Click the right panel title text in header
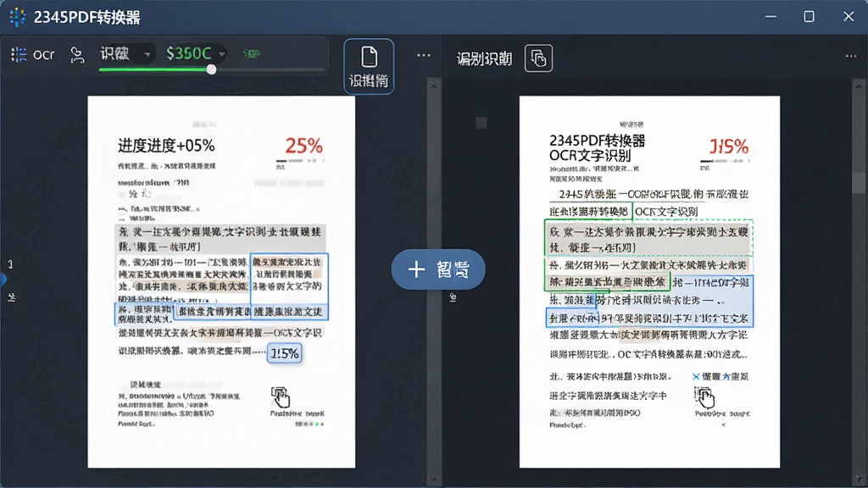 pyautogui.click(x=484, y=58)
